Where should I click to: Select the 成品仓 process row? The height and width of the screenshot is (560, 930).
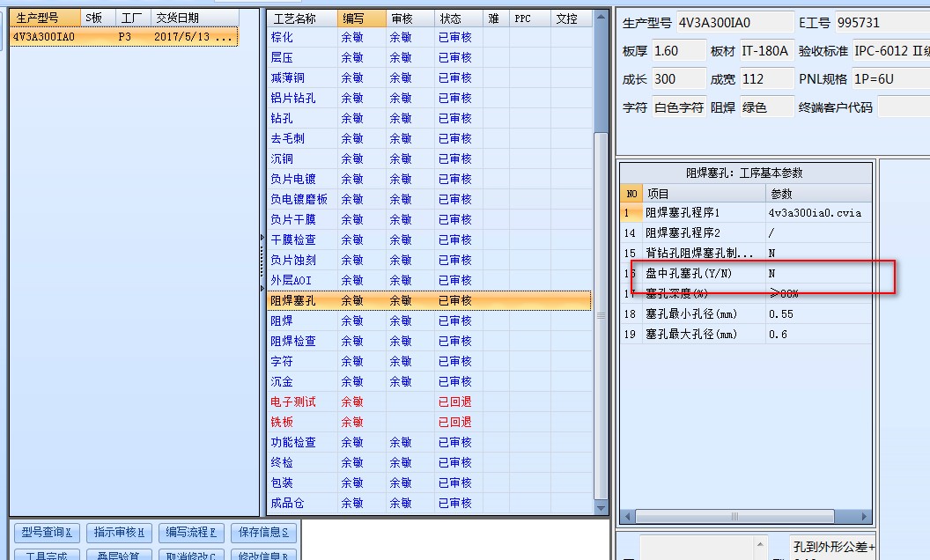click(x=430, y=503)
